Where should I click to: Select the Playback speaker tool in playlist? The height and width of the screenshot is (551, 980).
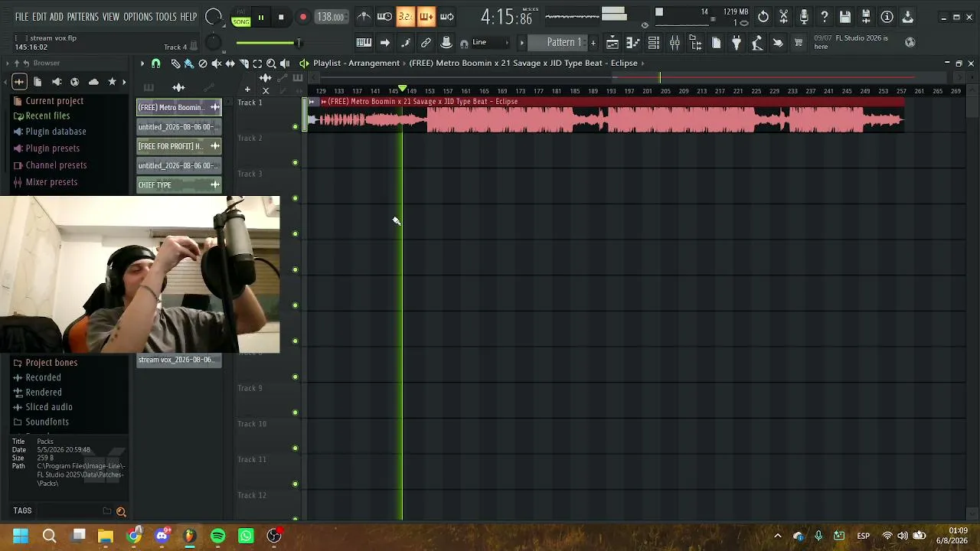[285, 64]
